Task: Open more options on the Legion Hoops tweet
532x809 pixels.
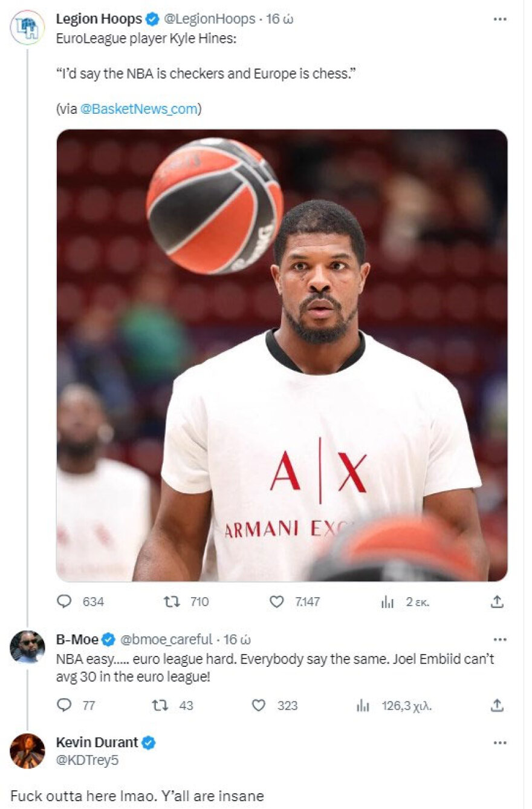Action: [x=499, y=19]
